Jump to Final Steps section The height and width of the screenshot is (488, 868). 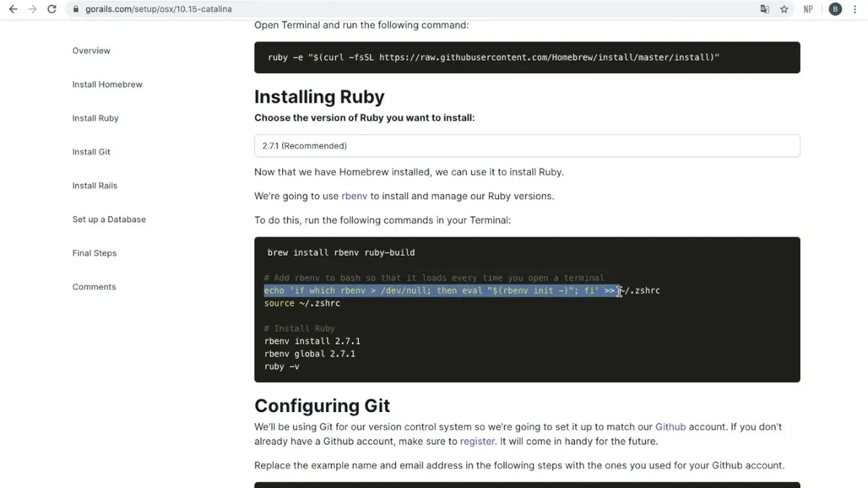tap(94, 253)
